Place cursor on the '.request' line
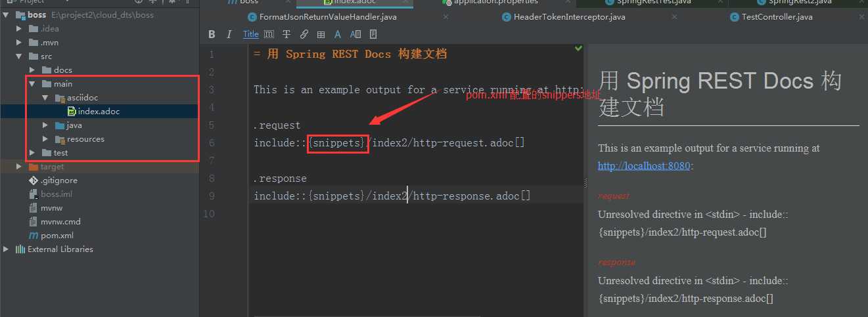The width and height of the screenshot is (868, 317). coord(277,125)
